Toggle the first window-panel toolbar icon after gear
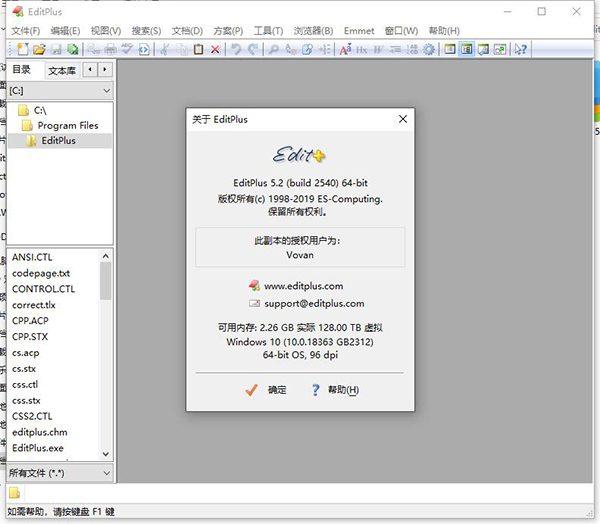The width and height of the screenshot is (600, 524). click(450, 49)
